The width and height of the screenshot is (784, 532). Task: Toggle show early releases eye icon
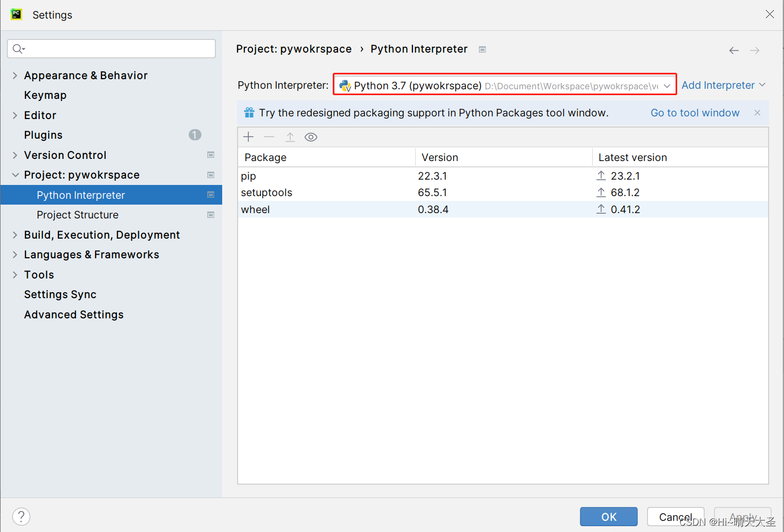(311, 137)
